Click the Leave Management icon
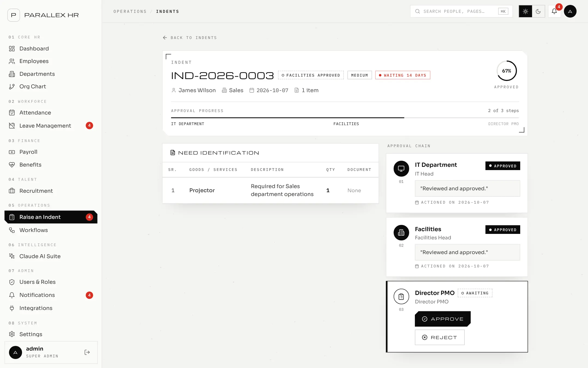This screenshot has width=588, height=368. [12, 126]
